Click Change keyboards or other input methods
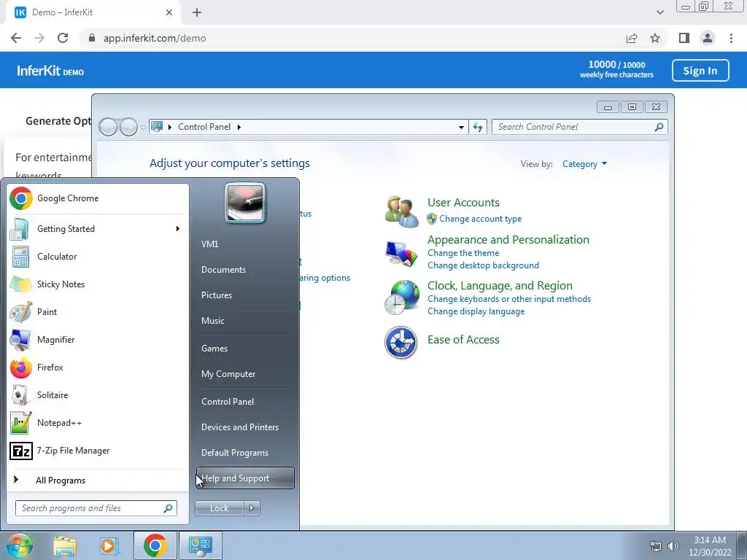Image resolution: width=747 pixels, height=560 pixels. 508,298
